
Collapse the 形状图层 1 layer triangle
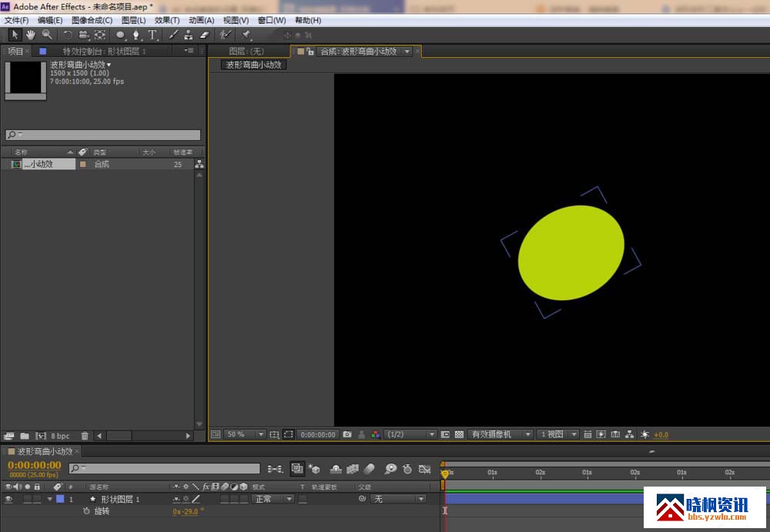tap(49, 499)
